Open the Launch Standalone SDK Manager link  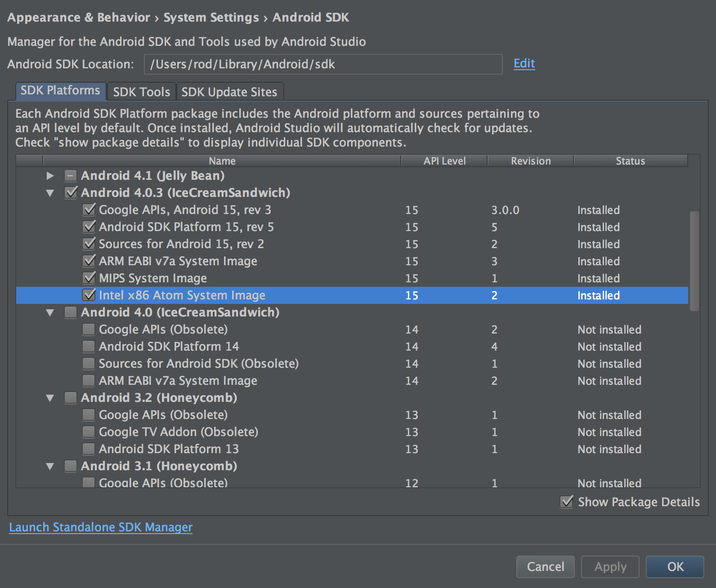pyautogui.click(x=101, y=527)
